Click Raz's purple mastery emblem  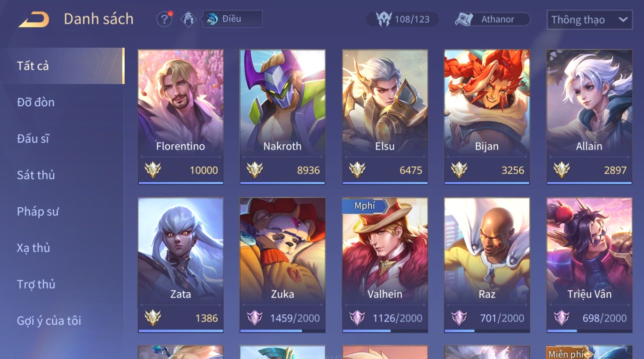point(459,318)
